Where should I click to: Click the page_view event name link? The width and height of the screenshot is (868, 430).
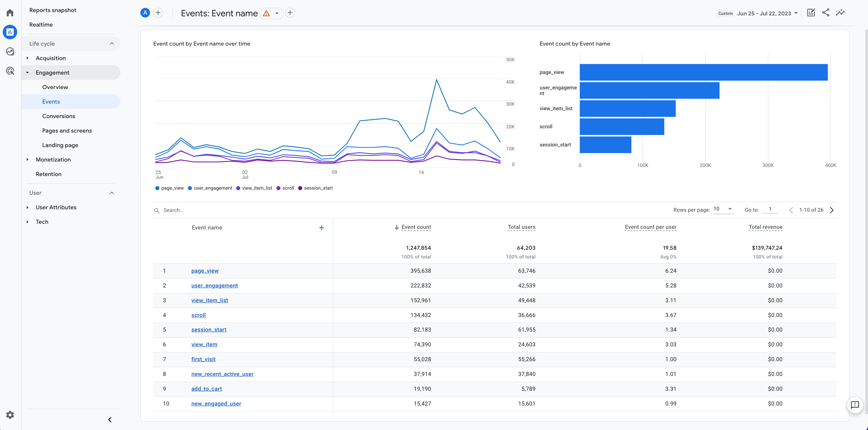pyautogui.click(x=205, y=271)
